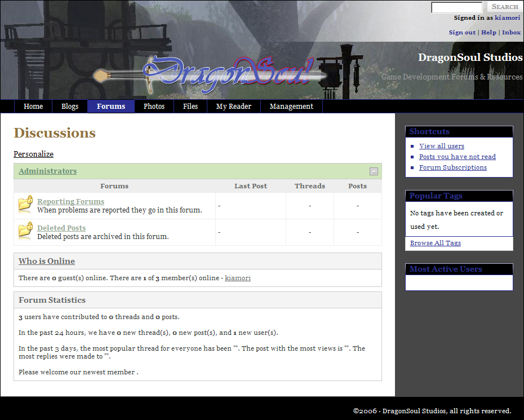The height and width of the screenshot is (420, 524).
Task: Open the Photos tab
Action: (154, 107)
